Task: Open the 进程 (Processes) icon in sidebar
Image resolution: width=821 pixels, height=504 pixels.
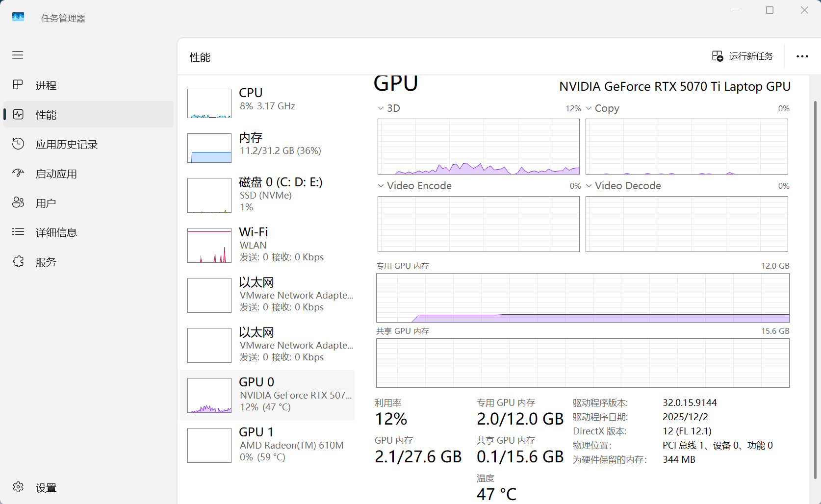Action: pyautogui.click(x=18, y=85)
